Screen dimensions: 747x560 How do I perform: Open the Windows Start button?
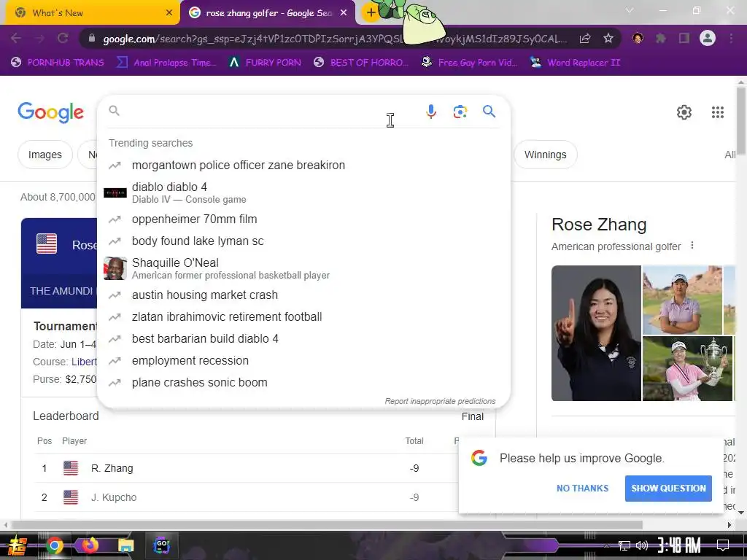(17, 545)
